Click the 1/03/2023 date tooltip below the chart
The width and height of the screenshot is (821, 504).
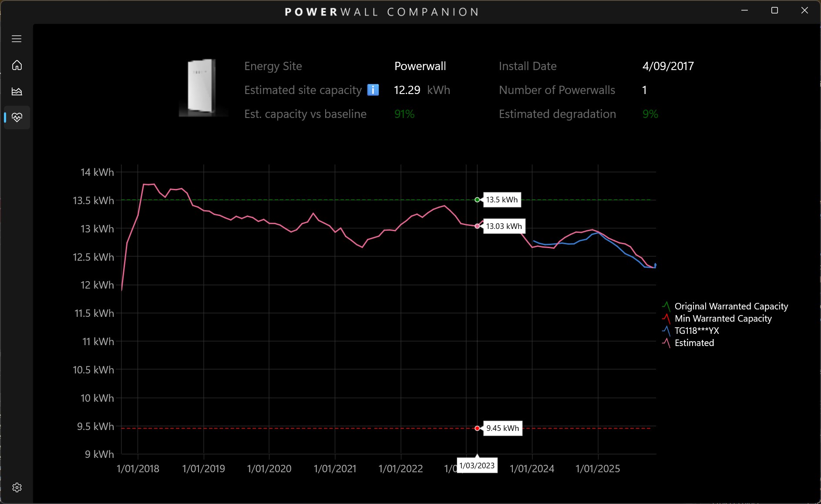pyautogui.click(x=477, y=465)
